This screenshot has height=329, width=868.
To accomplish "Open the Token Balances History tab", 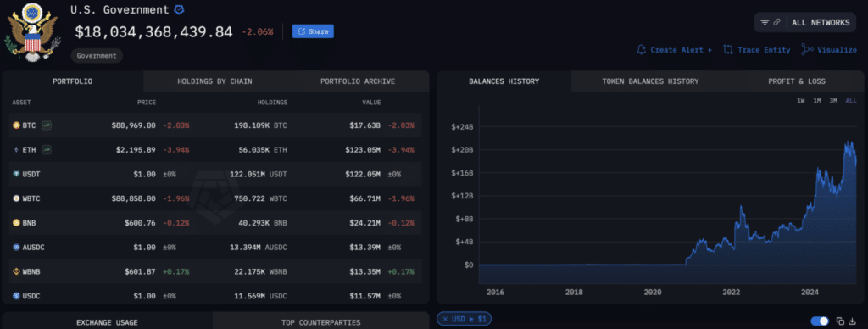I will pos(650,81).
